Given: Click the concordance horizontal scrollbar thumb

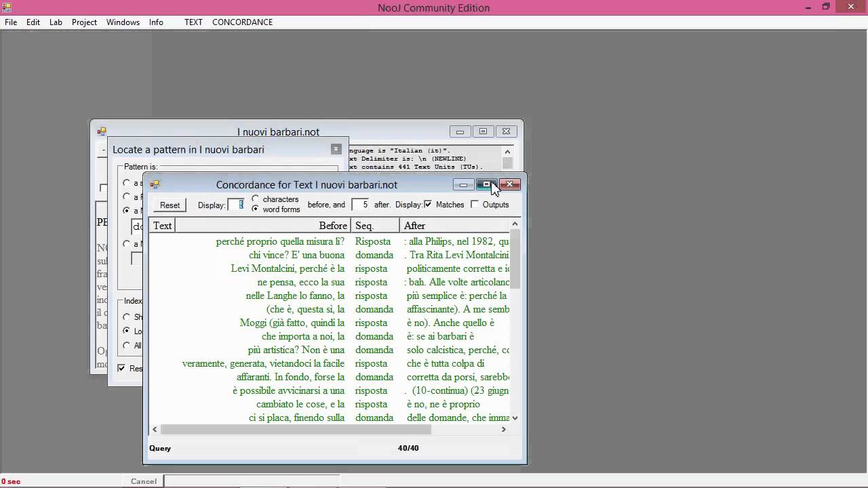Looking at the screenshot, I should pos(296,429).
